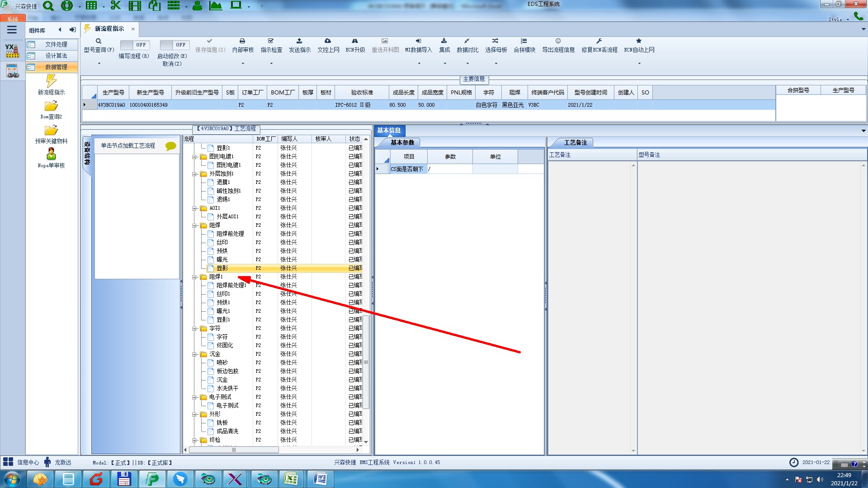
Task: Click the CS面是否朝下 parameter input cell
Action: pyautogui.click(x=450, y=169)
